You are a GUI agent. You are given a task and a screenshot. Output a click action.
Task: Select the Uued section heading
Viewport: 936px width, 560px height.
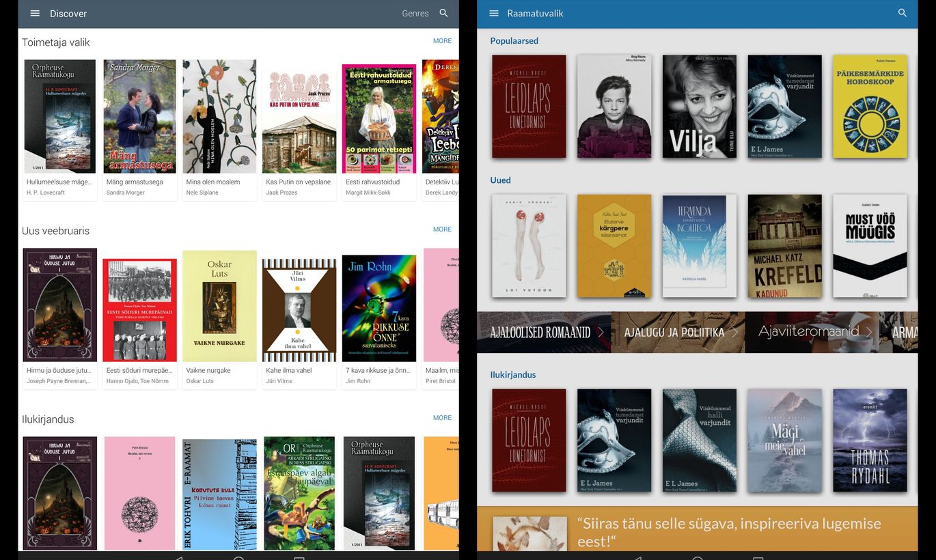click(500, 180)
